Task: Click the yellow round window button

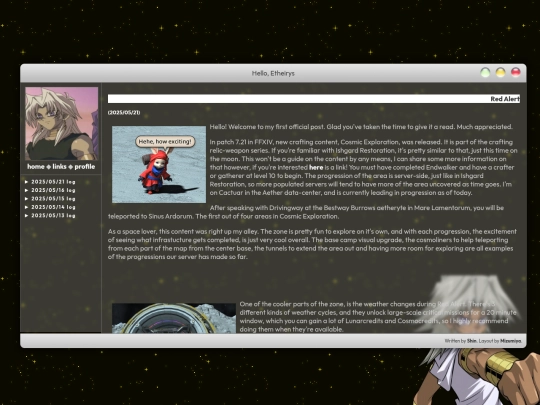Action: (500, 72)
